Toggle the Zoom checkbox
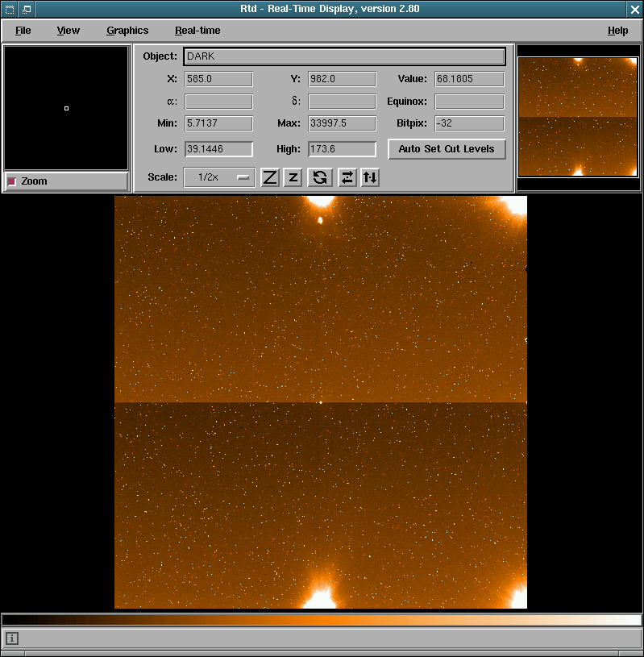This screenshot has width=644, height=657. [x=12, y=181]
